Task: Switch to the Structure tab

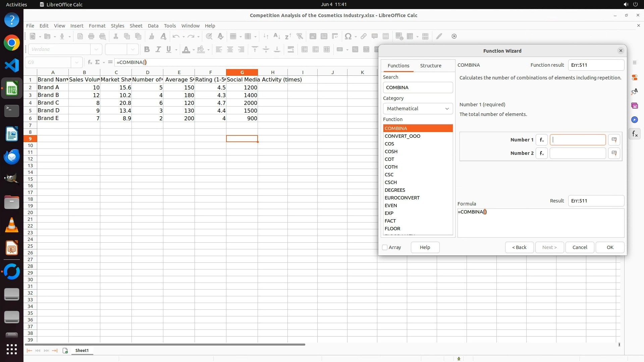Action: [x=430, y=66]
